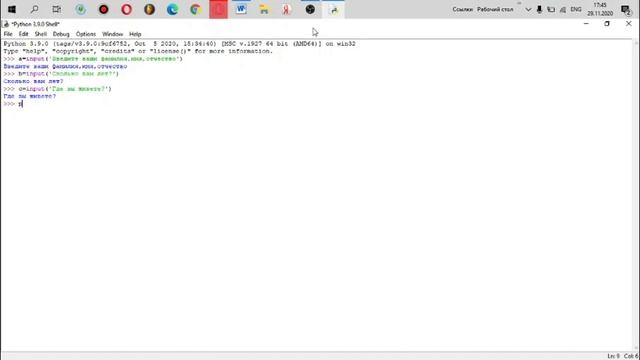Viewport: 640px width, 360px height.
Task: Open the Shell menu
Action: (x=40, y=34)
